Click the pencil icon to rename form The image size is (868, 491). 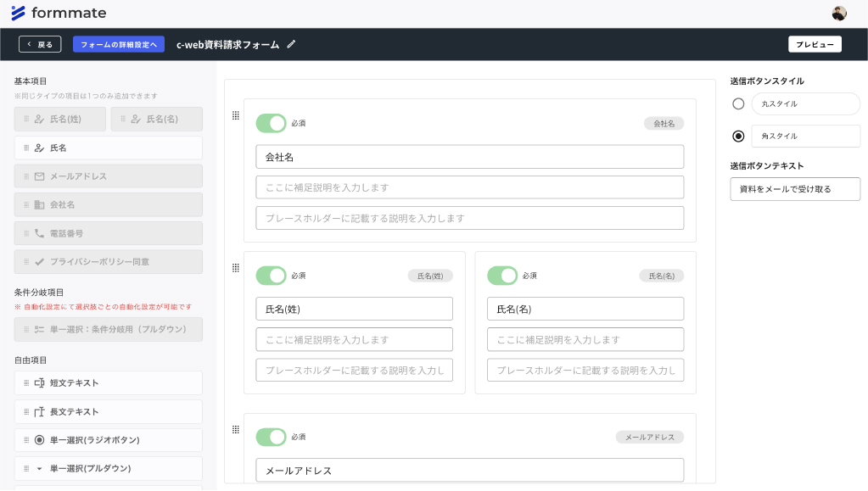point(291,44)
